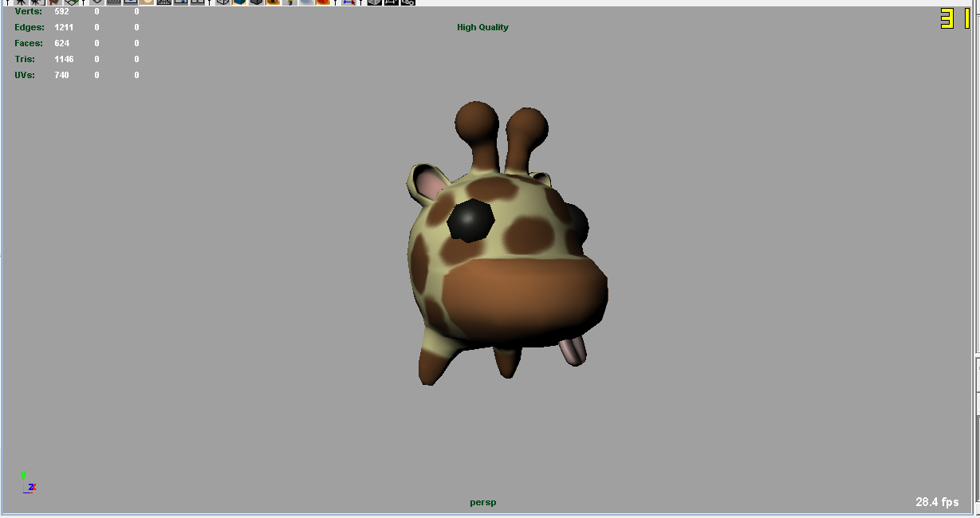This screenshot has height=518, width=980.
Task: Click the face count value 624
Action: (x=61, y=43)
